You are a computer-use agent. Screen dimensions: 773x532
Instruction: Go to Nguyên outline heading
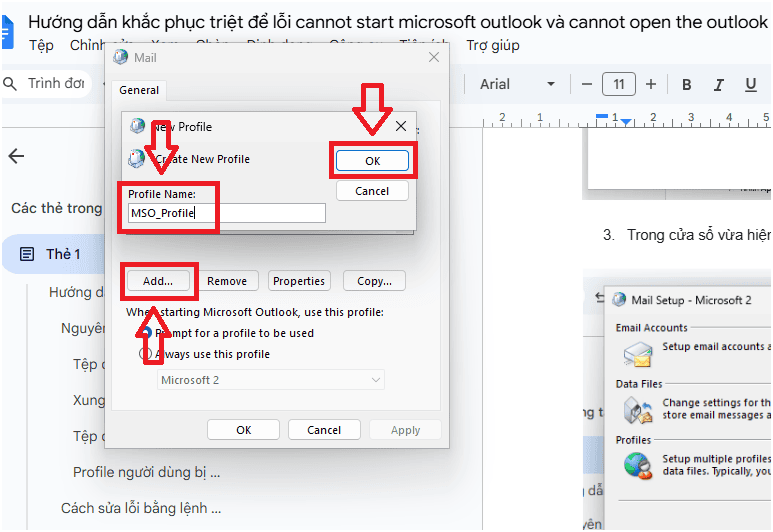[83, 328]
